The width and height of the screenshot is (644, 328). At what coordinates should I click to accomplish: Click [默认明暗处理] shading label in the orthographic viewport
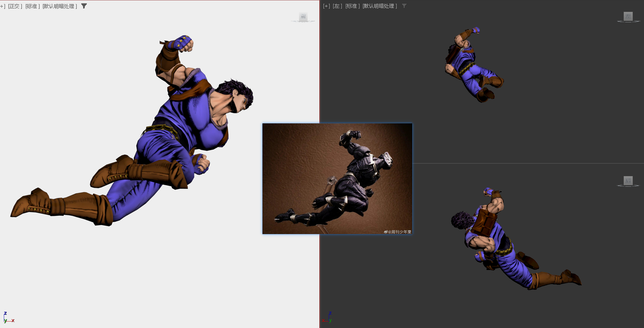coord(60,6)
